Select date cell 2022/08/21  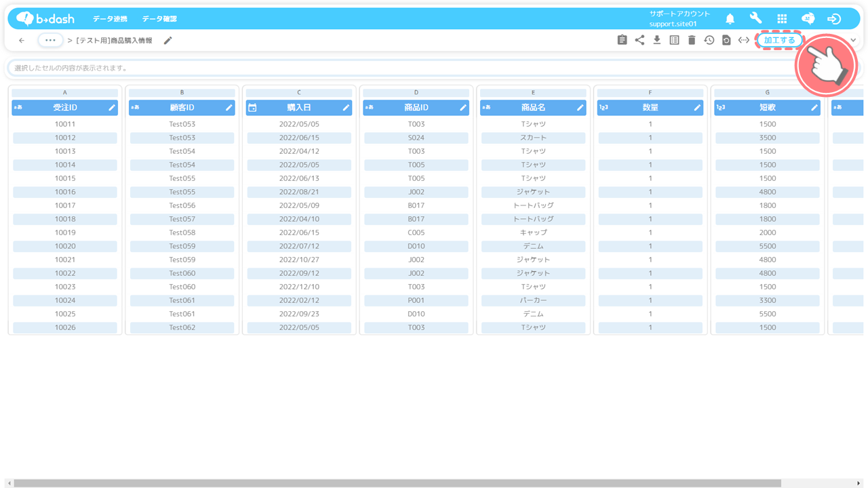pyautogui.click(x=299, y=192)
